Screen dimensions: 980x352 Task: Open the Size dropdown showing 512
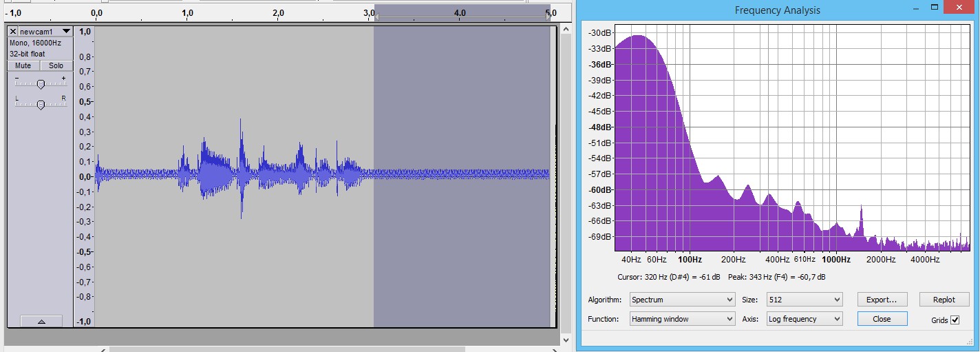(804, 300)
